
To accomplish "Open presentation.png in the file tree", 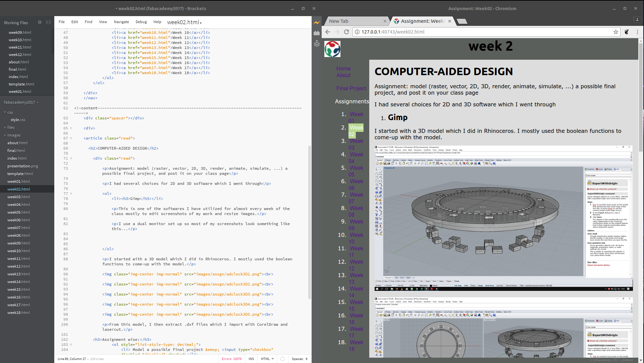I will pyautogui.click(x=23, y=166).
